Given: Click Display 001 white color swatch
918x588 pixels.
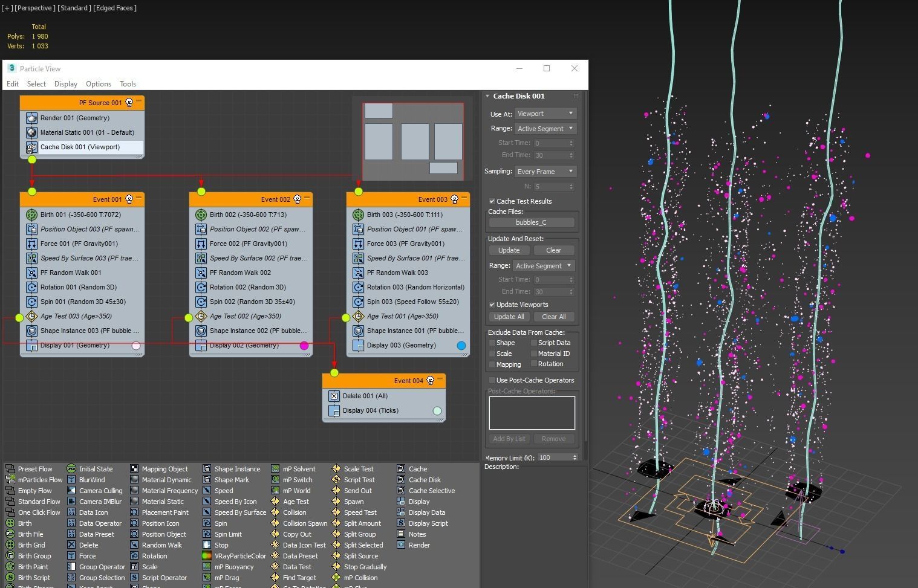Looking at the screenshot, I should pyautogui.click(x=135, y=346).
